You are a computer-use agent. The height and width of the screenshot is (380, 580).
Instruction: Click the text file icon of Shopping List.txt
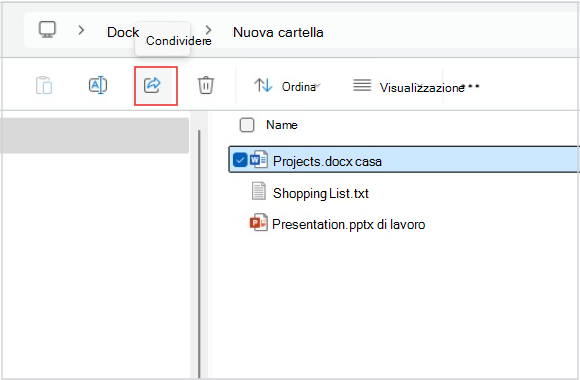click(x=259, y=191)
